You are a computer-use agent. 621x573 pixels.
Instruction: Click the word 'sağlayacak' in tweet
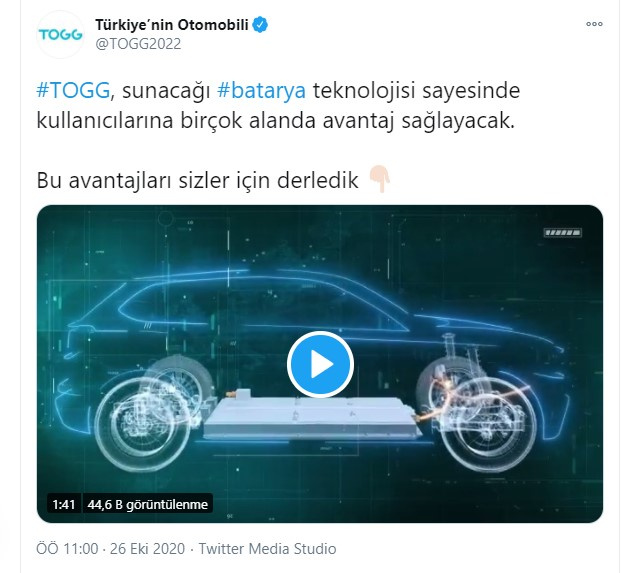point(458,121)
